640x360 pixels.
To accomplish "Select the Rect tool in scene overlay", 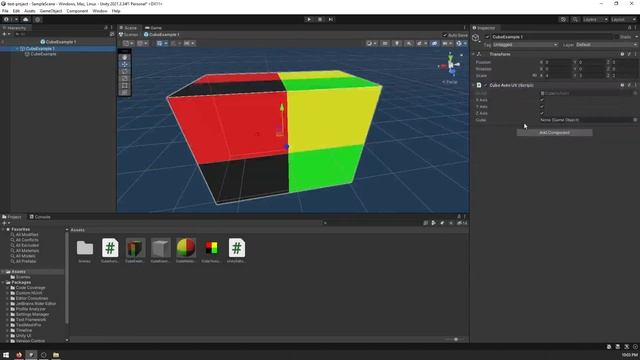I will (125, 85).
